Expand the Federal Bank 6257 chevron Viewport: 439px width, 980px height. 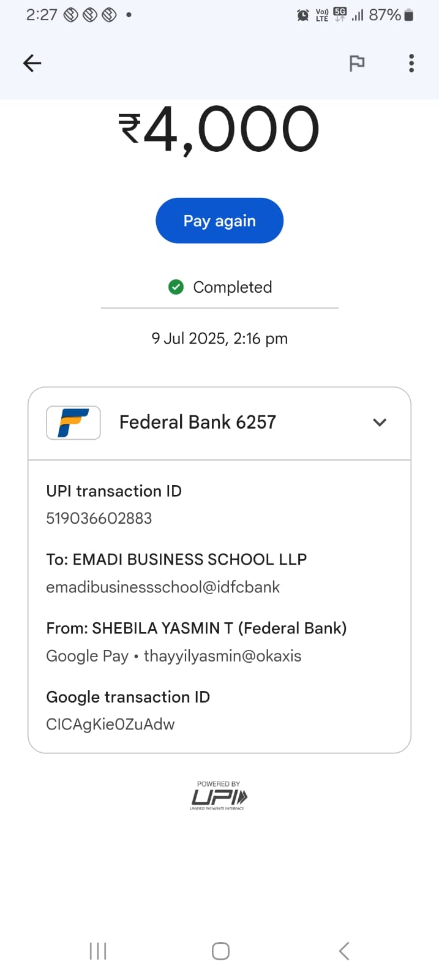pyautogui.click(x=380, y=423)
